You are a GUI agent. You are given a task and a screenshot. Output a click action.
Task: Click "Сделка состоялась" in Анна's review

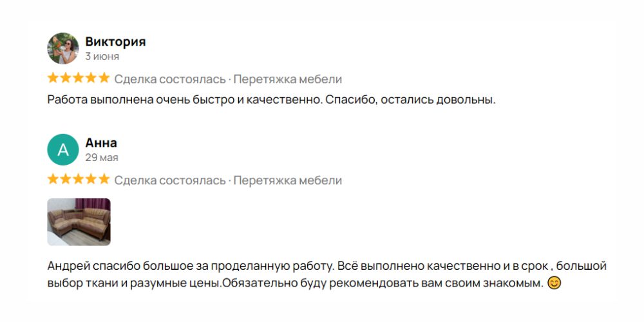170,180
